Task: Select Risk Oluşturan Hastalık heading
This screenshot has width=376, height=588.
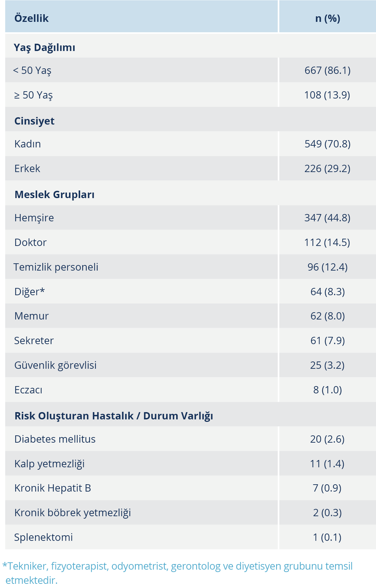Action: click(114, 416)
